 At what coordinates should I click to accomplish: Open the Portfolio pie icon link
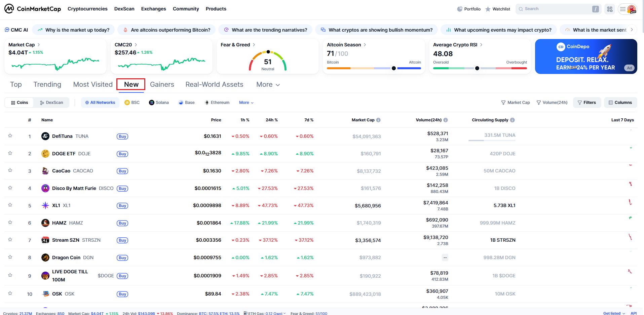469,9
